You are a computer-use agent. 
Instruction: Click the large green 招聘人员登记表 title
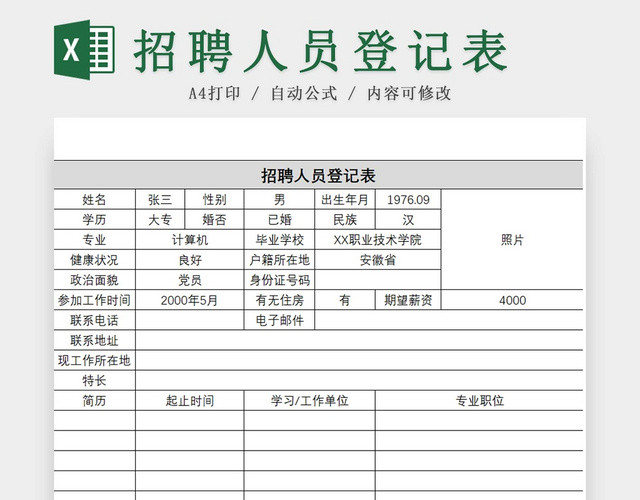pos(320,51)
